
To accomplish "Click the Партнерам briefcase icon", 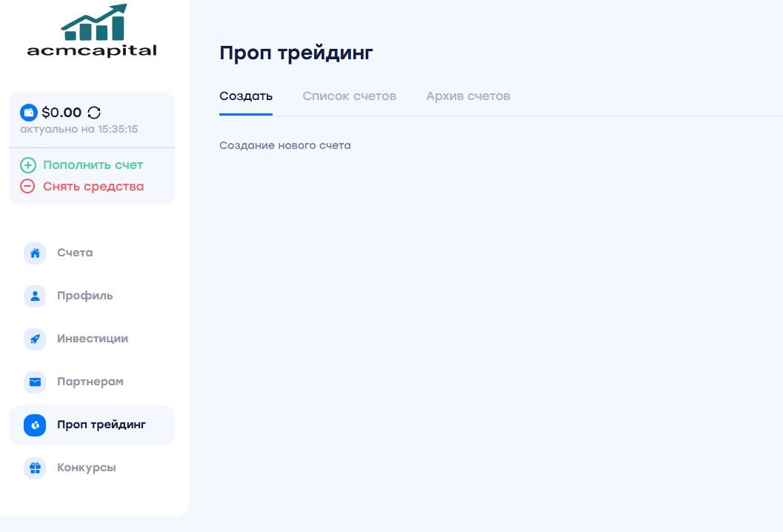I will tap(35, 382).
